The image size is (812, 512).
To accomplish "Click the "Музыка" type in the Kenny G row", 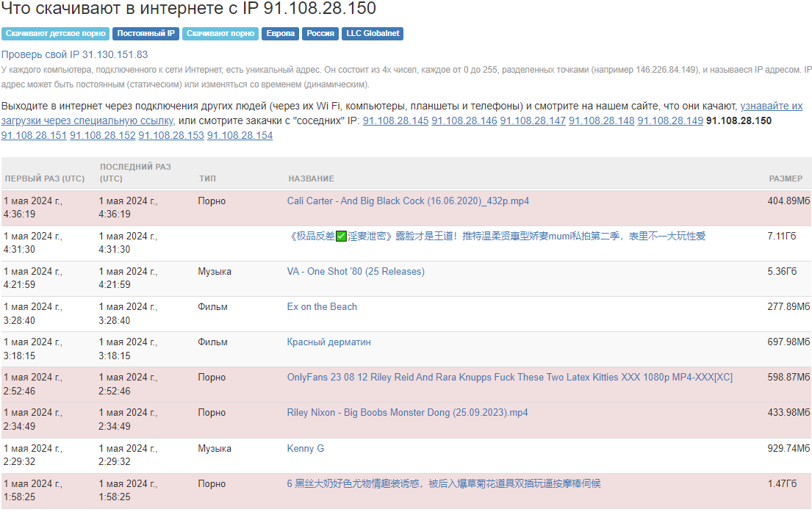I will [x=215, y=448].
